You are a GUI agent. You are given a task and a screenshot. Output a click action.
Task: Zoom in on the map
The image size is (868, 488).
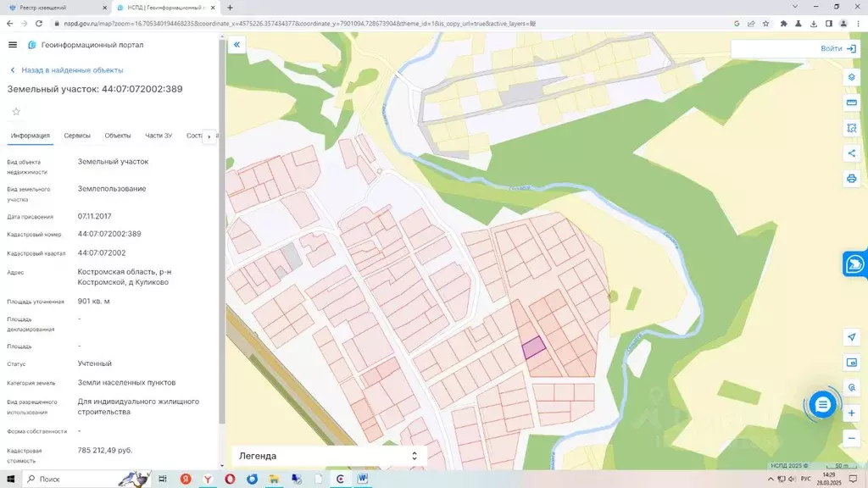click(x=851, y=413)
